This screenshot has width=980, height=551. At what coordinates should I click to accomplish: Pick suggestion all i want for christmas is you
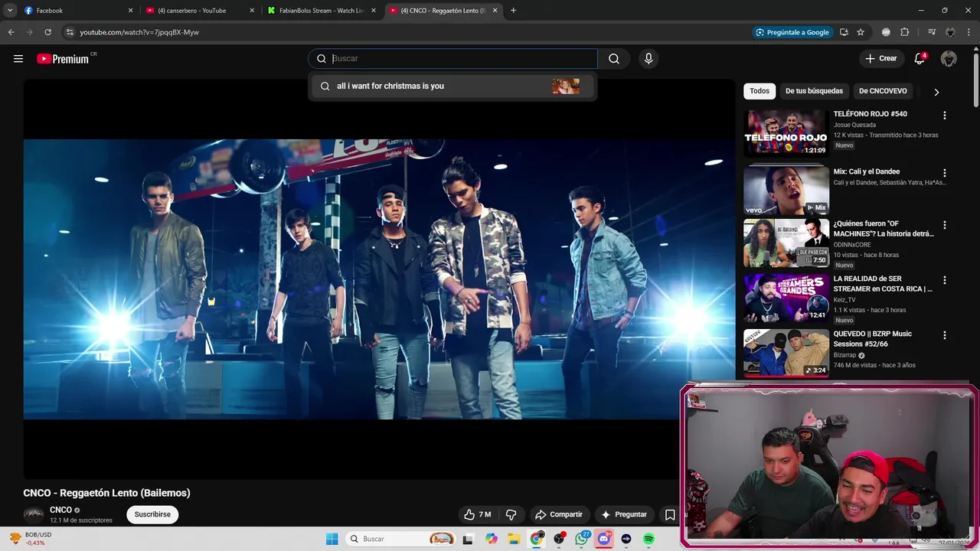(453, 86)
